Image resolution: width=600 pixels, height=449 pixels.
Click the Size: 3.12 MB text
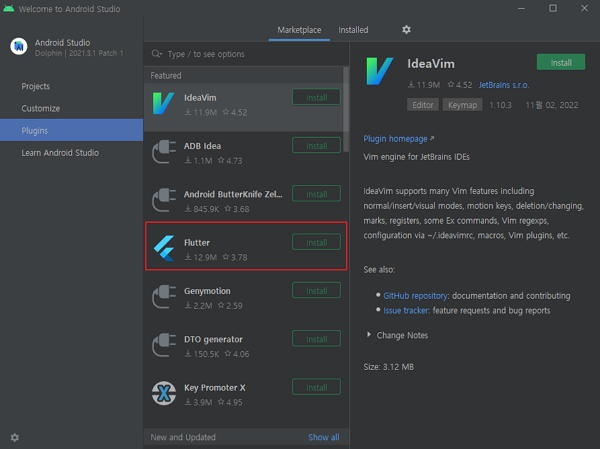pyautogui.click(x=388, y=367)
